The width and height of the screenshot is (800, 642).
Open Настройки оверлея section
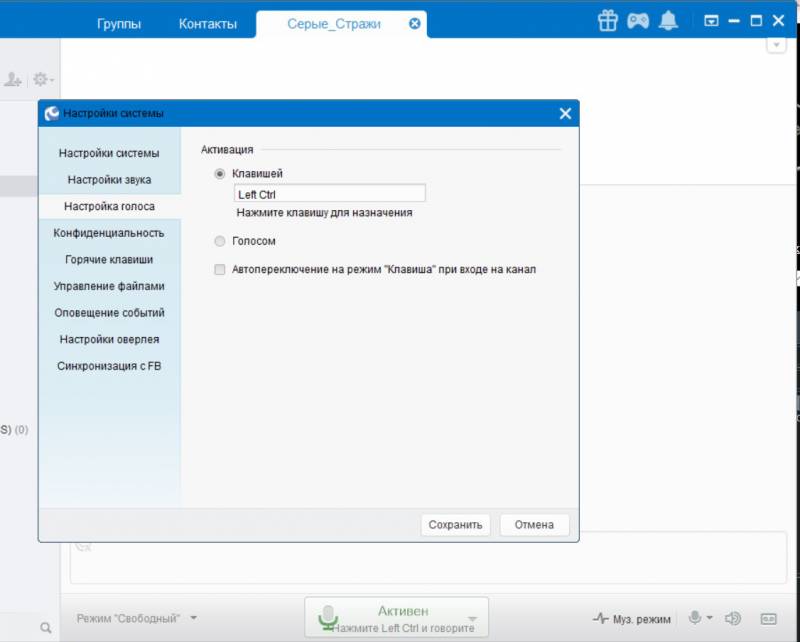[109, 339]
